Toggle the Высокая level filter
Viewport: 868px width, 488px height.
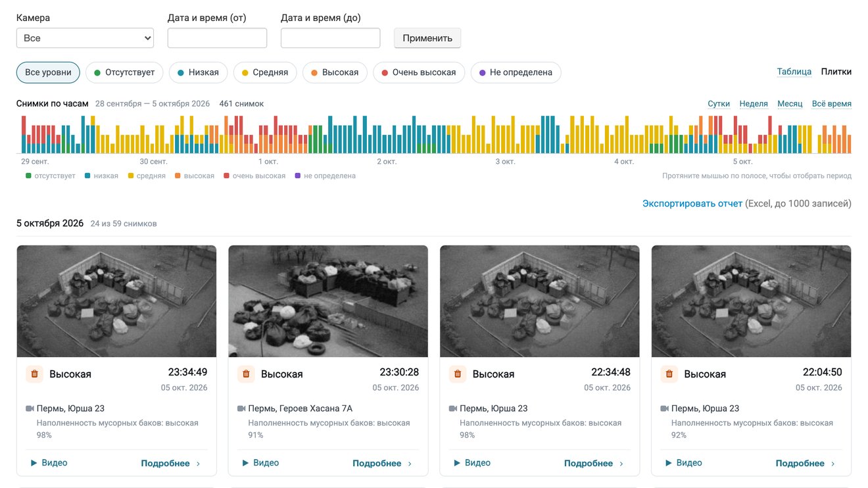click(x=335, y=72)
